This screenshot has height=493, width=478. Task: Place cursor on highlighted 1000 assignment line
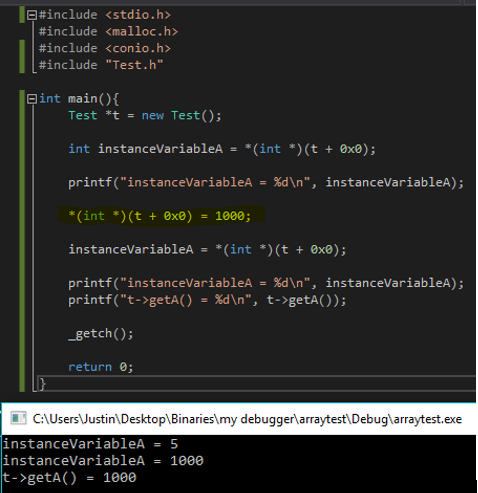pos(160,216)
